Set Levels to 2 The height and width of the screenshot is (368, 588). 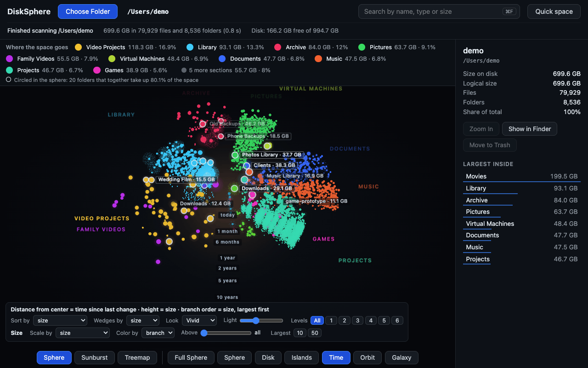coord(345,320)
